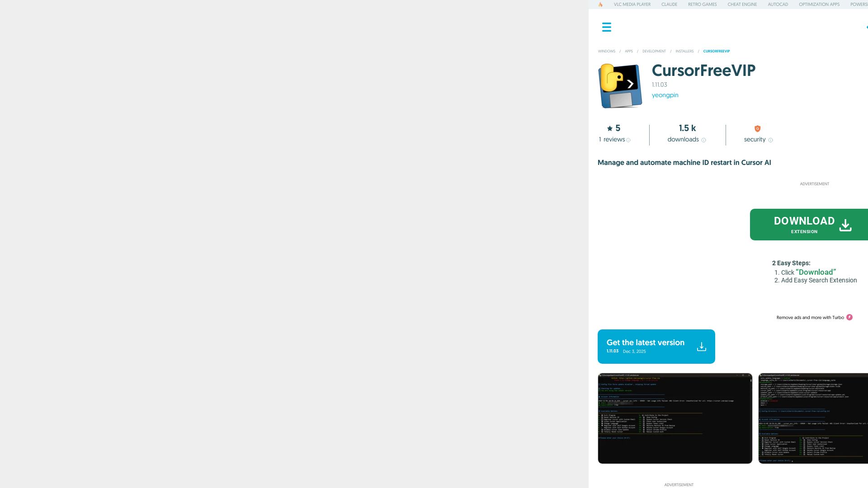Screen dimensions: 868x488
Task: Open VLC Media Player topic link
Action: coord(632,5)
